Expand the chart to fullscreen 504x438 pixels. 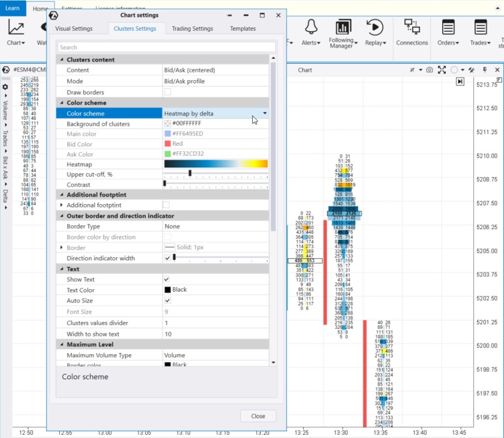point(442,70)
